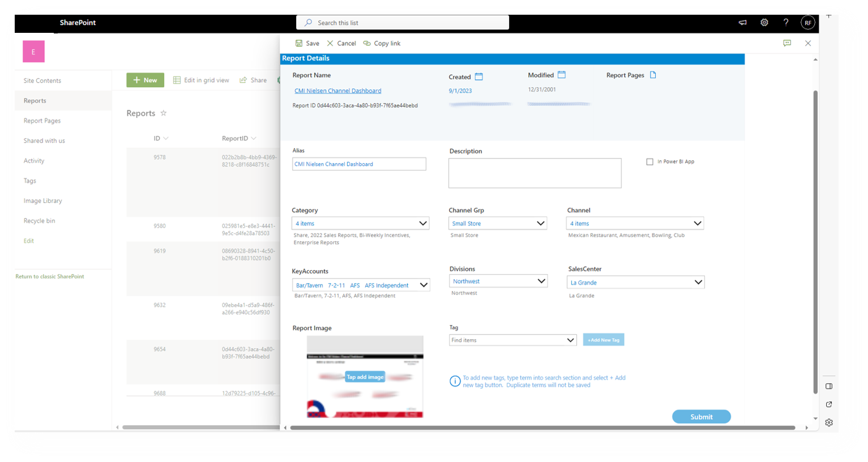This screenshot has height=462, width=868.
Task: Click the form vertical scrollbar
Action: [815, 242]
